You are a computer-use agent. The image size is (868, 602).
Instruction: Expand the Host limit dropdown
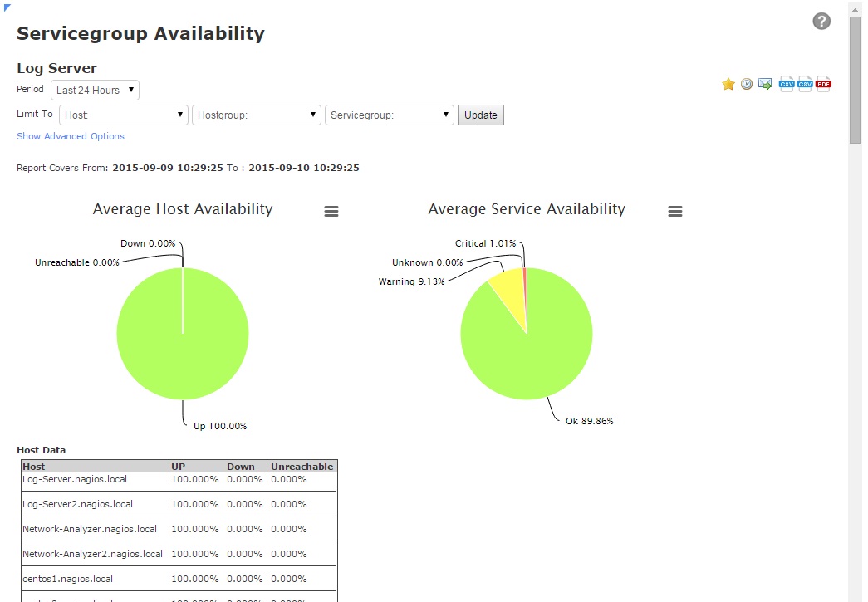[x=124, y=115]
